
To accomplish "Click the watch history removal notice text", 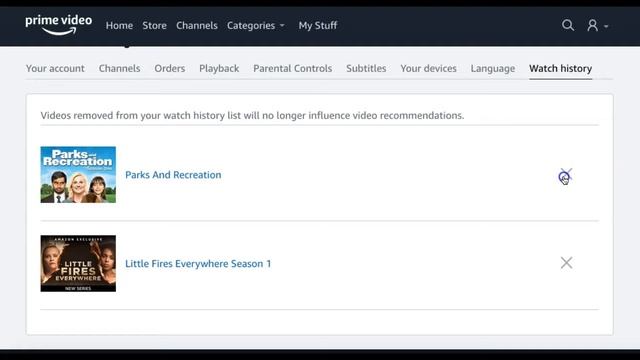I will click(252, 116).
